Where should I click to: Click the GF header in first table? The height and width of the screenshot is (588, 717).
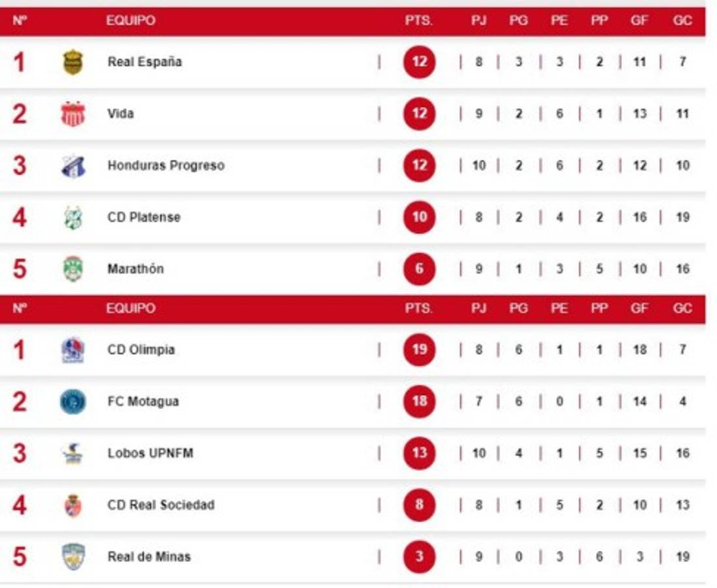click(x=639, y=20)
